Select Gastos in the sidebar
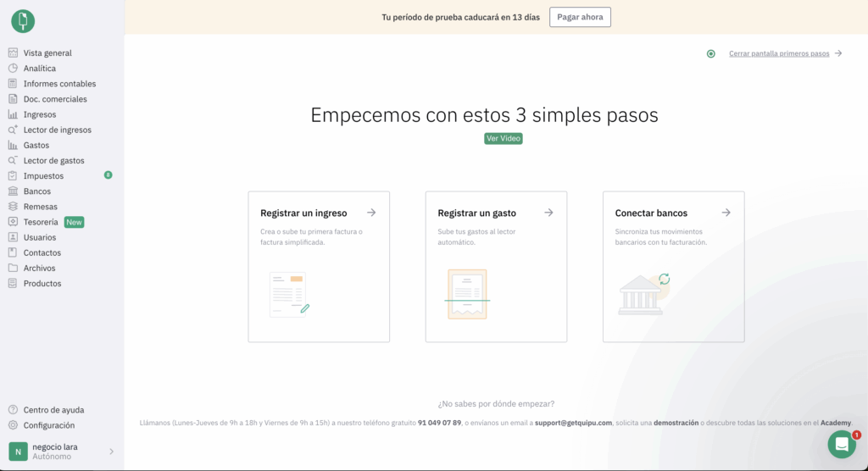The width and height of the screenshot is (868, 471). [x=36, y=145]
